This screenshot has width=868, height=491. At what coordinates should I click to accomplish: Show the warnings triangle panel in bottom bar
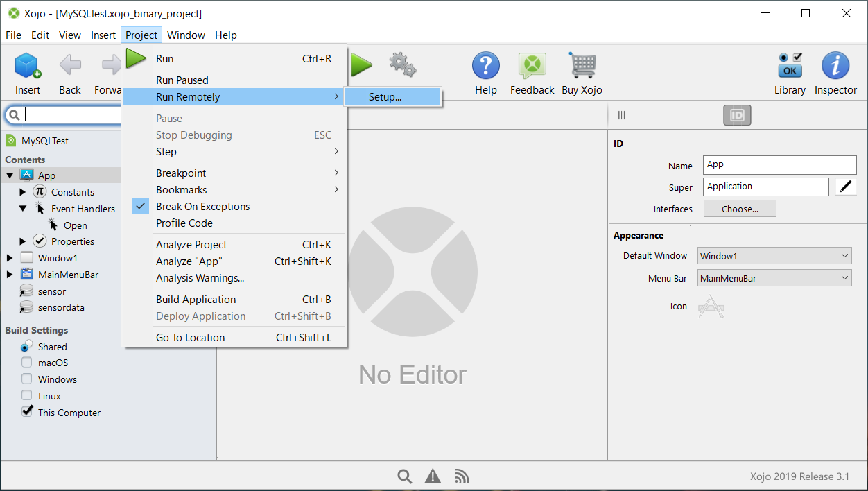[433, 476]
